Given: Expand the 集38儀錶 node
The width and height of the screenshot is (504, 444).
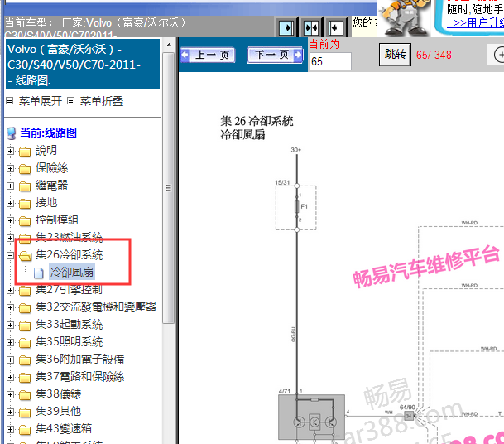Looking at the screenshot, I should click(x=10, y=394).
